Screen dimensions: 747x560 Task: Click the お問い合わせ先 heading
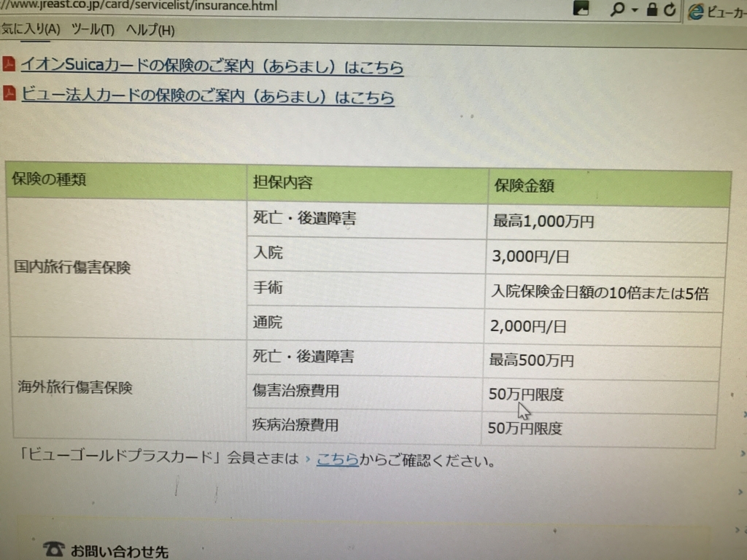(119, 551)
